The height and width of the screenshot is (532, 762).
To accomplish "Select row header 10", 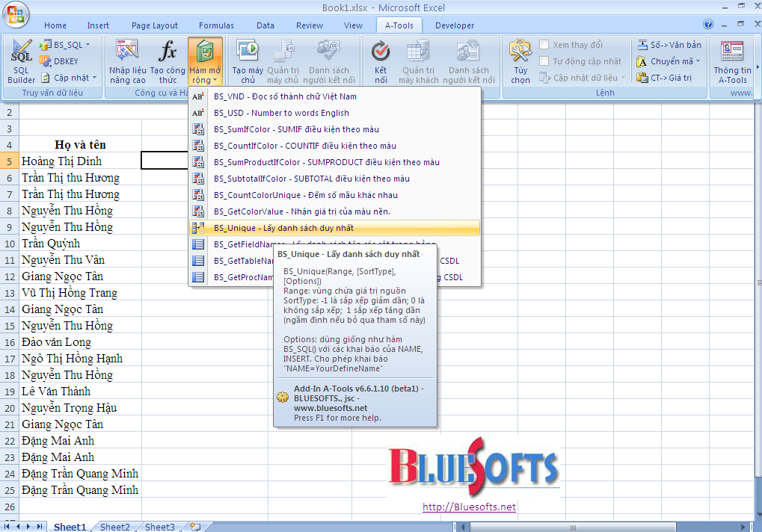I will click(10, 244).
